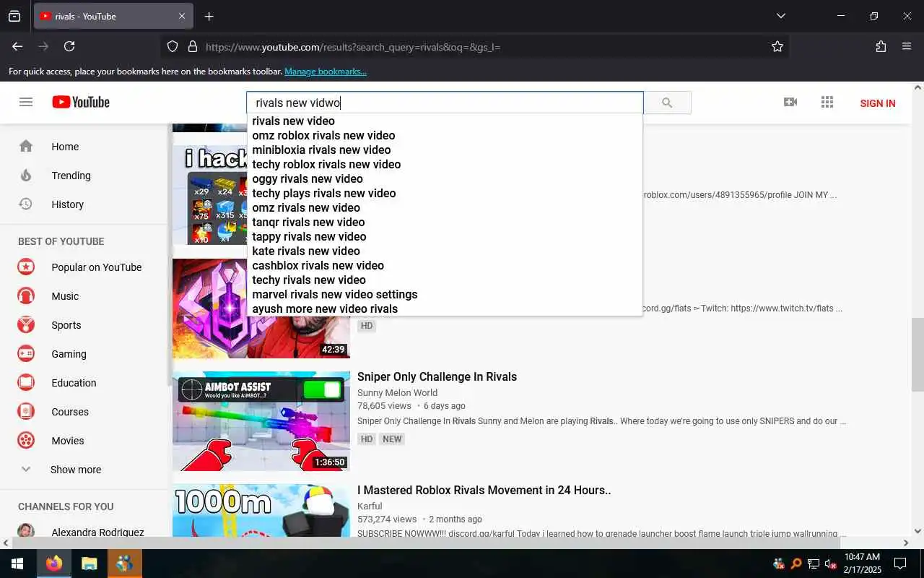The image size is (924, 578).
Task: Open the 42:39 purple crown video thumbnail
Action: [261, 309]
